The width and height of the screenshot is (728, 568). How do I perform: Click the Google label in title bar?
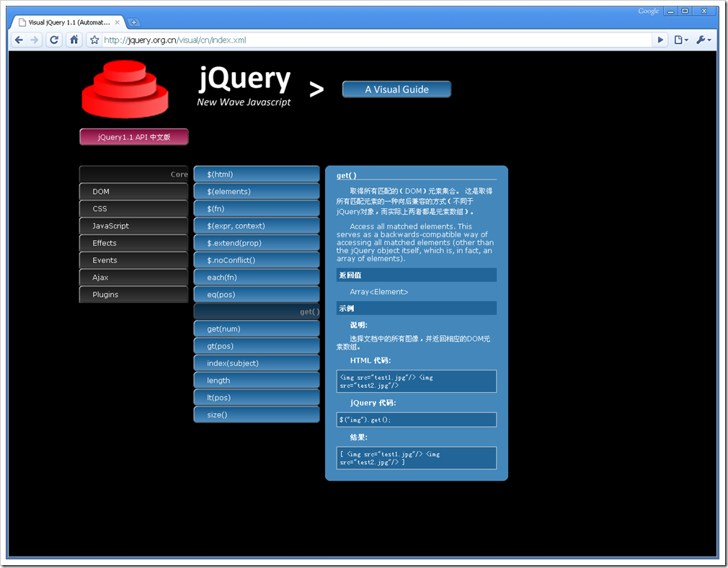click(x=648, y=11)
